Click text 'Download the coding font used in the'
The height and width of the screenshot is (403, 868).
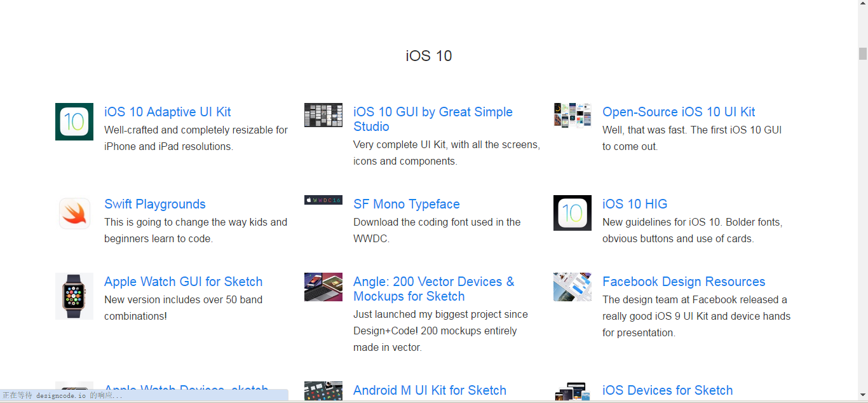pos(437,222)
